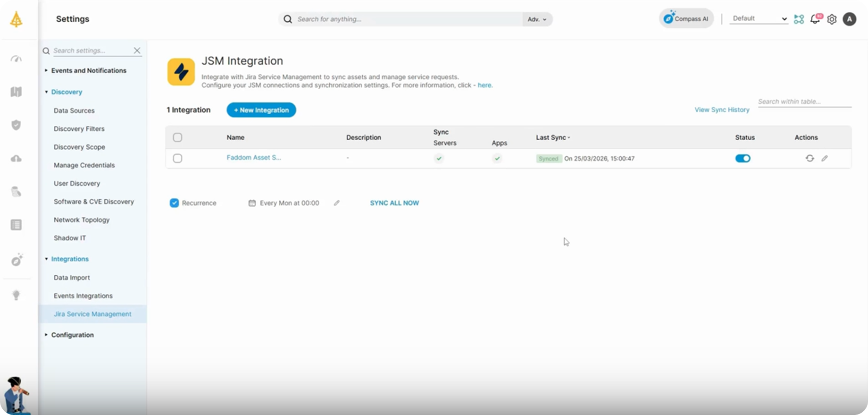Open Discovery Scope settings
Viewport: 868px width, 415px height.
[79, 147]
